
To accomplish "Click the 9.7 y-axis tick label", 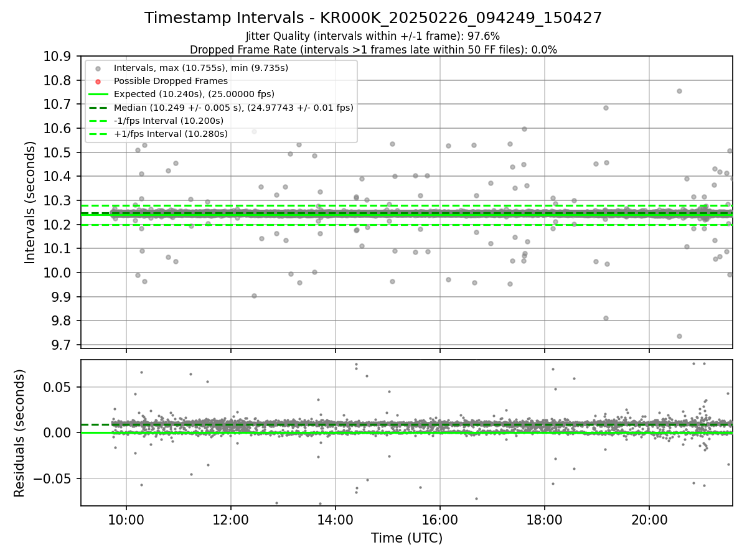I will pos(62,345).
